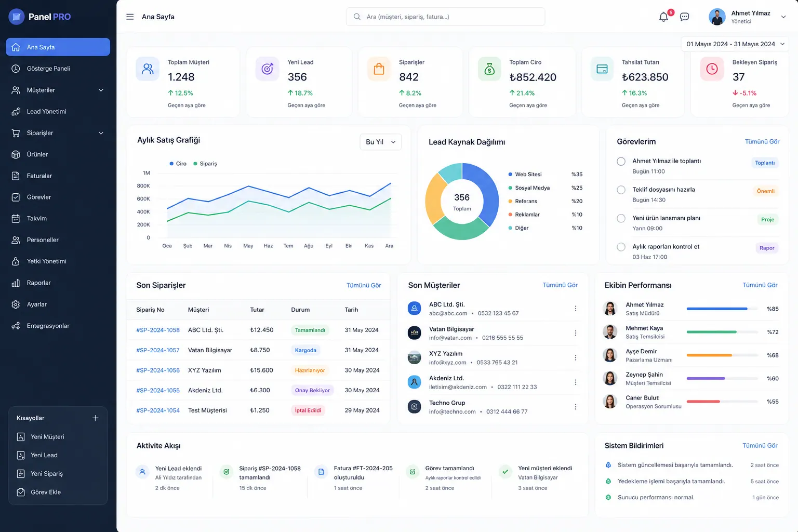Toggle Web Sitesi in lead source legend

pyautogui.click(x=525, y=175)
